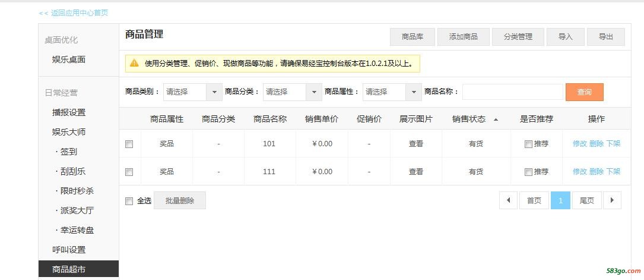Open 播报设置 in the sidebar
This screenshot has width=644, height=280.
69,112
